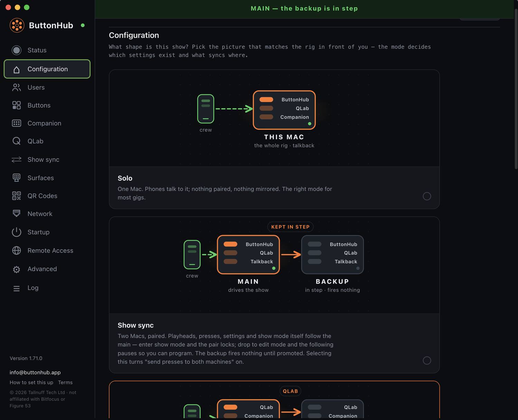Navigate to Remote Access
Viewport: 518px width, 420px height.
coord(47,250)
